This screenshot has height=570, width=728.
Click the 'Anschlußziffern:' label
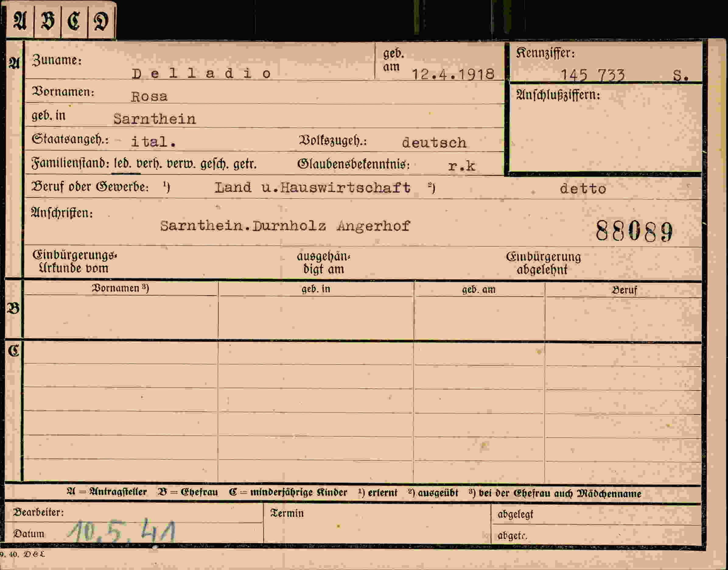click(x=558, y=95)
